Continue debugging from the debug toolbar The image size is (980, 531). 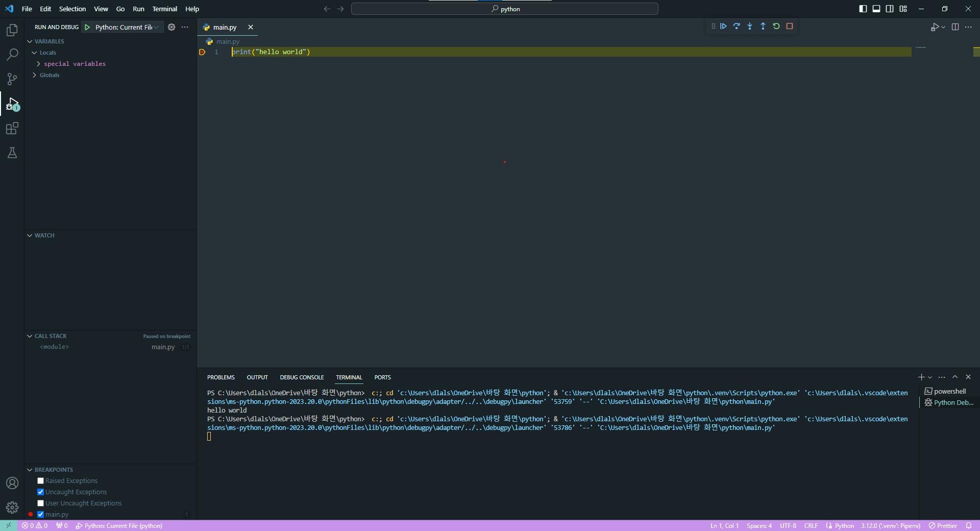pos(723,26)
